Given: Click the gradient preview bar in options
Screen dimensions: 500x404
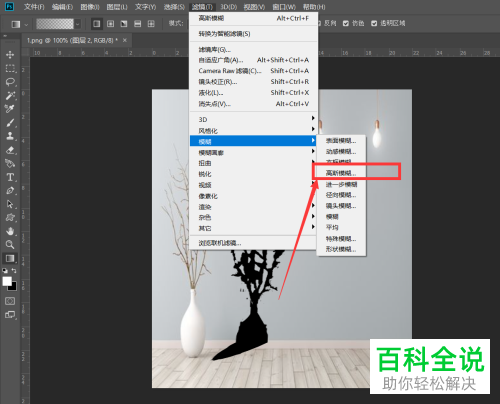Looking at the screenshot, I should (55, 24).
